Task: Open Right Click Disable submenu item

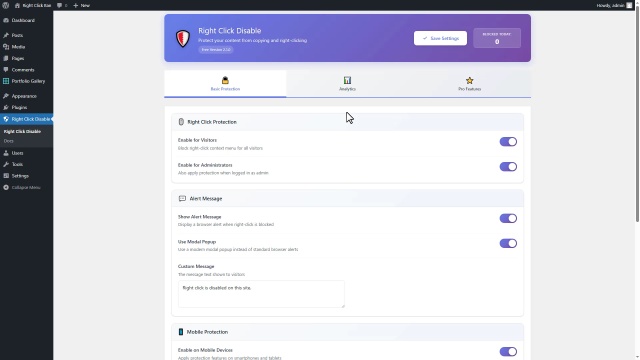Action: point(22,131)
